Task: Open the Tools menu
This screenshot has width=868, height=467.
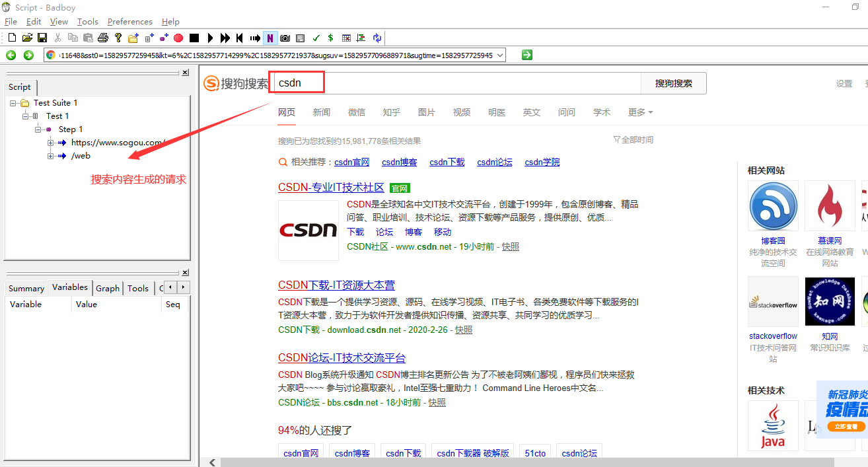Action: 88,22
